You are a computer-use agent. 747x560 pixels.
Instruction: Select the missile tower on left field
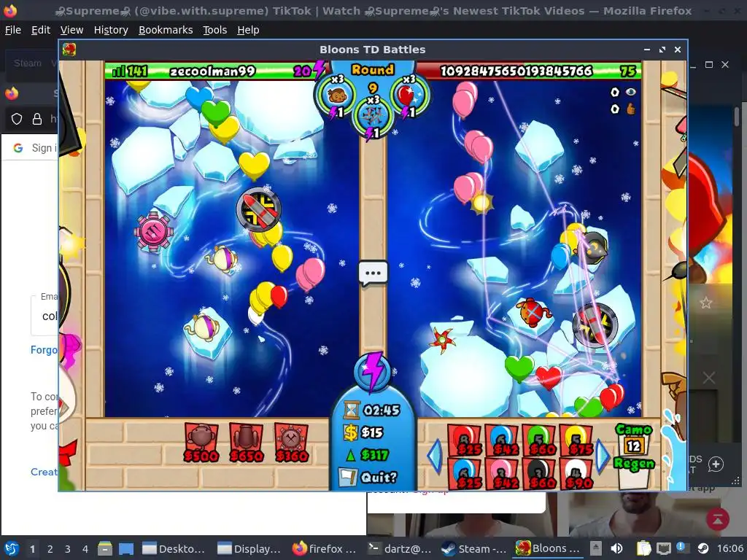click(259, 208)
